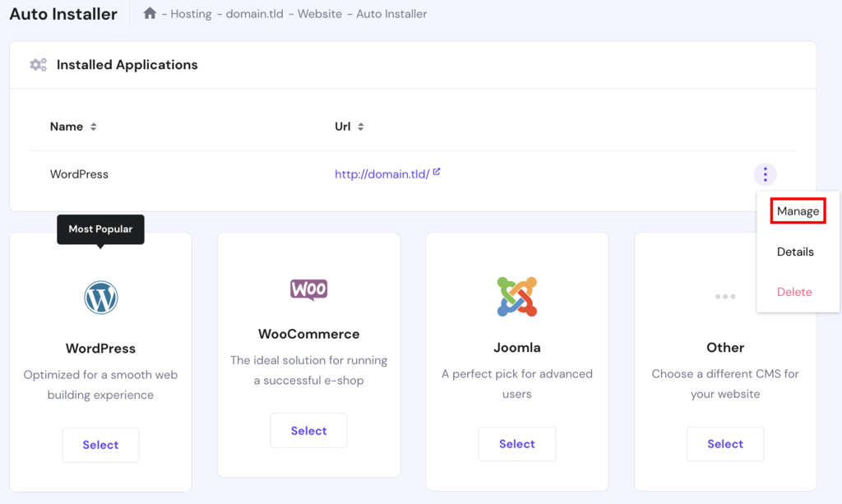Click the WordPress logo icon
The width and height of the screenshot is (842, 504).
pos(100,298)
